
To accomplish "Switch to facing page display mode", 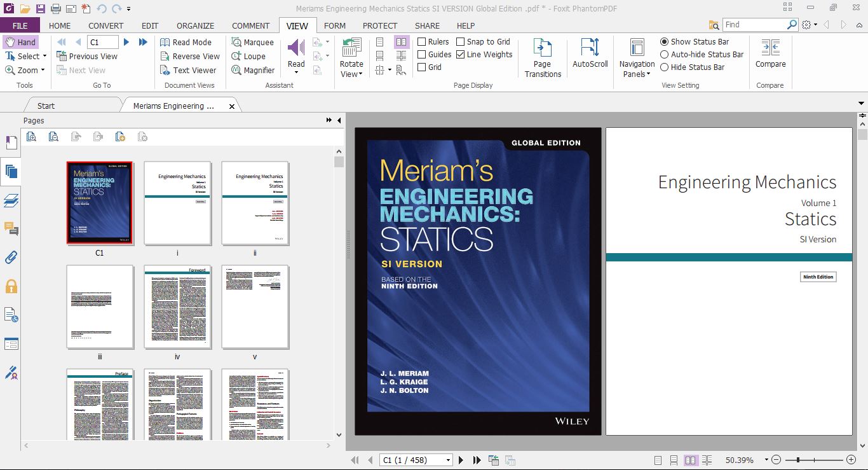I will tap(402, 42).
